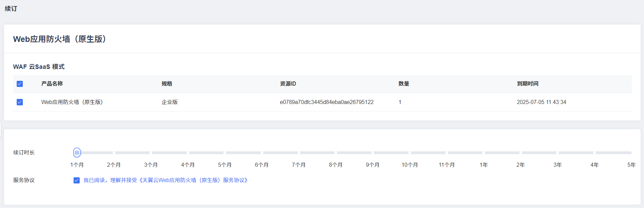Click the Web应用防火墙（原生版）card title
The width and height of the screenshot is (644, 208).
click(60, 39)
